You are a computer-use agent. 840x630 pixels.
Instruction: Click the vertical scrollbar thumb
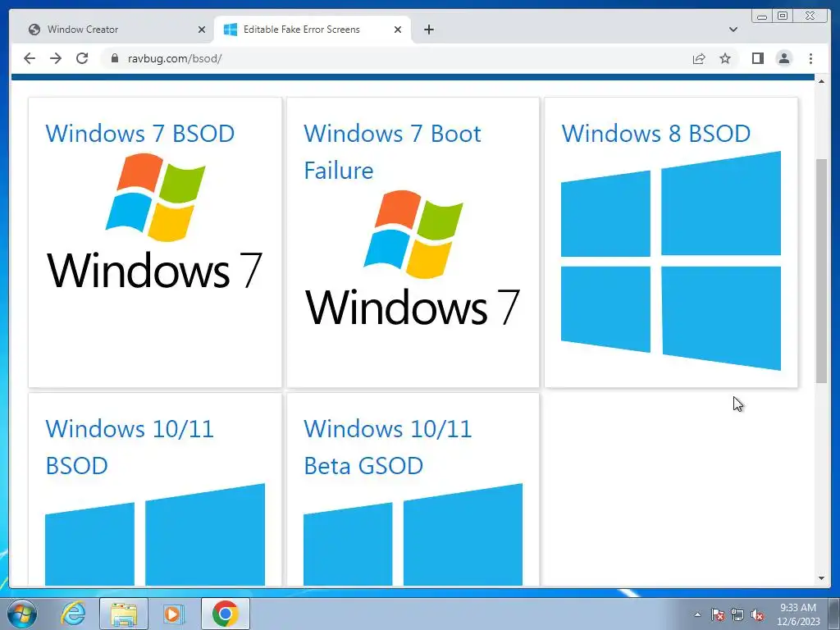821,271
